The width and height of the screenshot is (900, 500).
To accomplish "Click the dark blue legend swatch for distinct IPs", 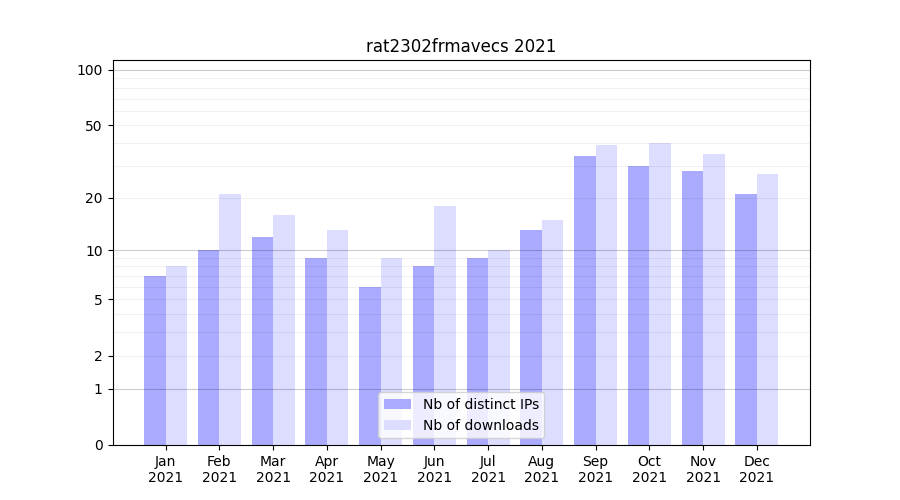I will (397, 404).
